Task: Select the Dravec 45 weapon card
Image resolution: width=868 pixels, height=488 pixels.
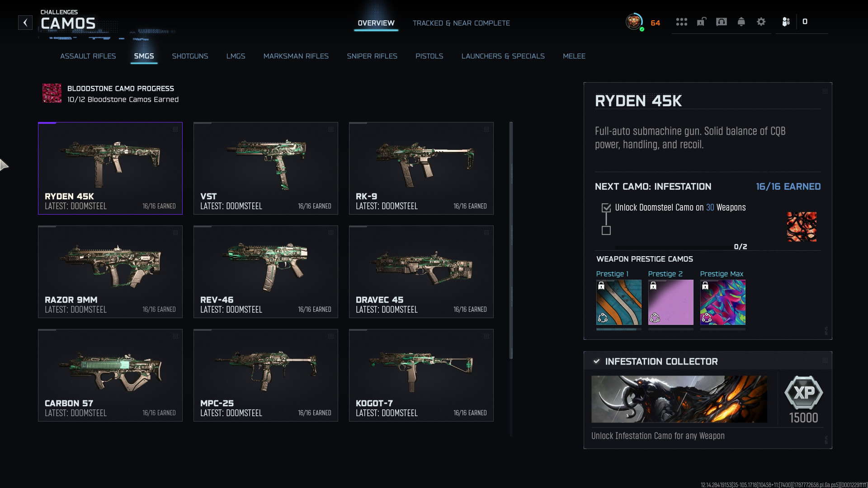Action: point(421,272)
